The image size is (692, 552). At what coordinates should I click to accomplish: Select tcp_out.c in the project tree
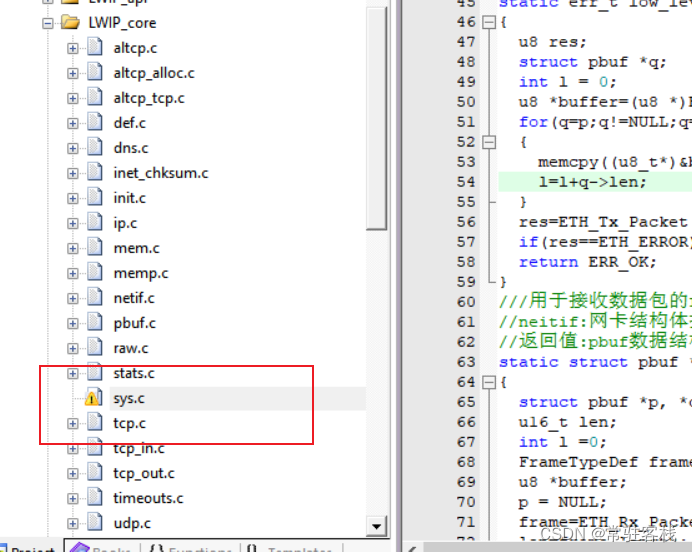pyautogui.click(x=144, y=473)
